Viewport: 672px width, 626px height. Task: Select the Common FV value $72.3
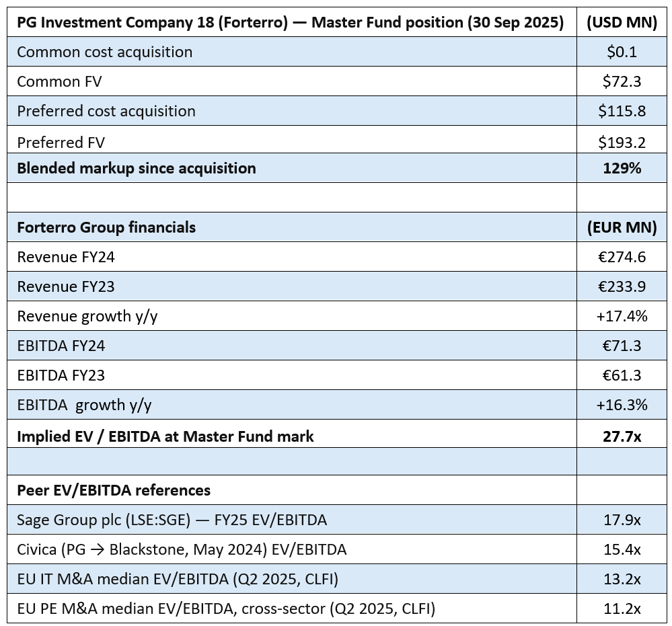pos(622,81)
